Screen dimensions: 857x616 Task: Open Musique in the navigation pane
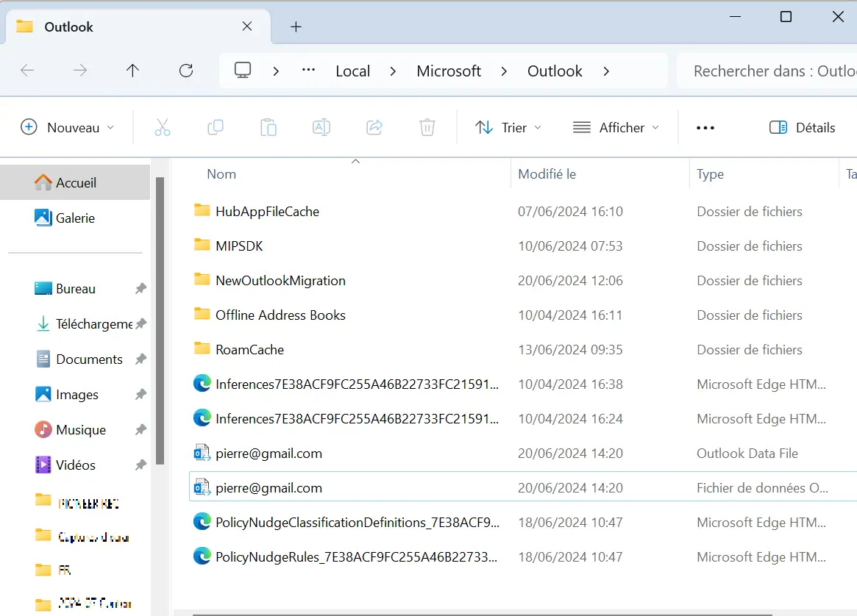[x=75, y=430]
